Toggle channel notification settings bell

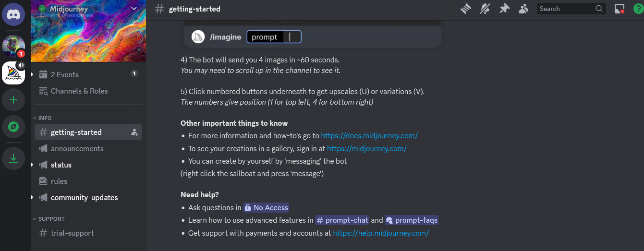485,9
